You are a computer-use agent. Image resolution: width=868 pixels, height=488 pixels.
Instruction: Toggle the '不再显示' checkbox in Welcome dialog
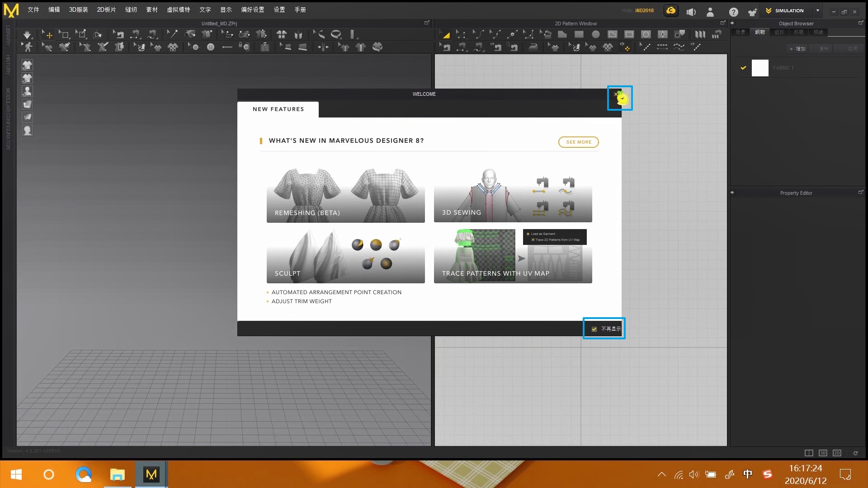point(594,329)
